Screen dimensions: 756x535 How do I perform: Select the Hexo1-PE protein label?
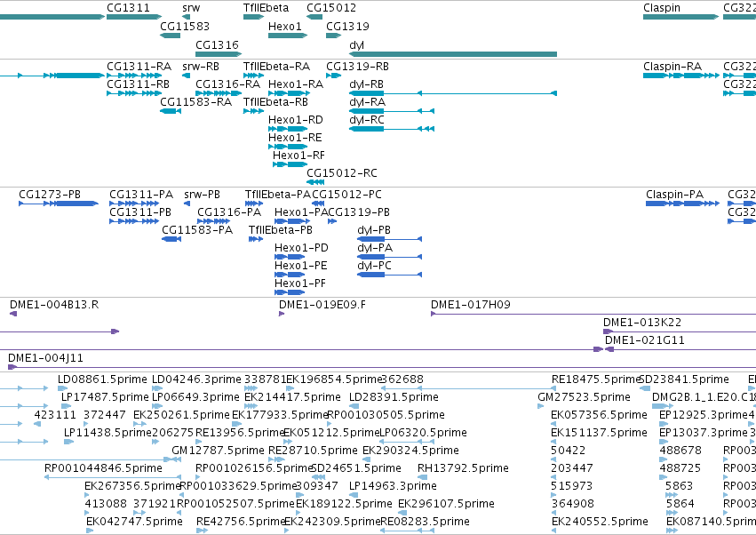pos(301,266)
